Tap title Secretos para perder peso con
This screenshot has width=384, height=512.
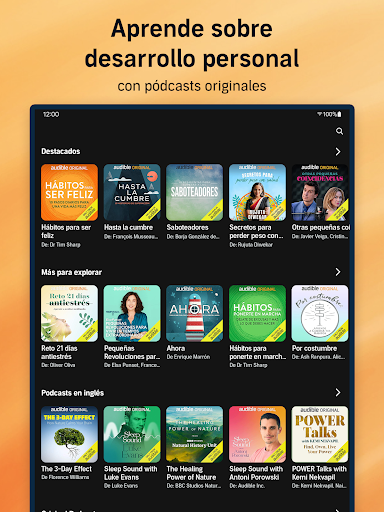pyautogui.click(x=256, y=231)
